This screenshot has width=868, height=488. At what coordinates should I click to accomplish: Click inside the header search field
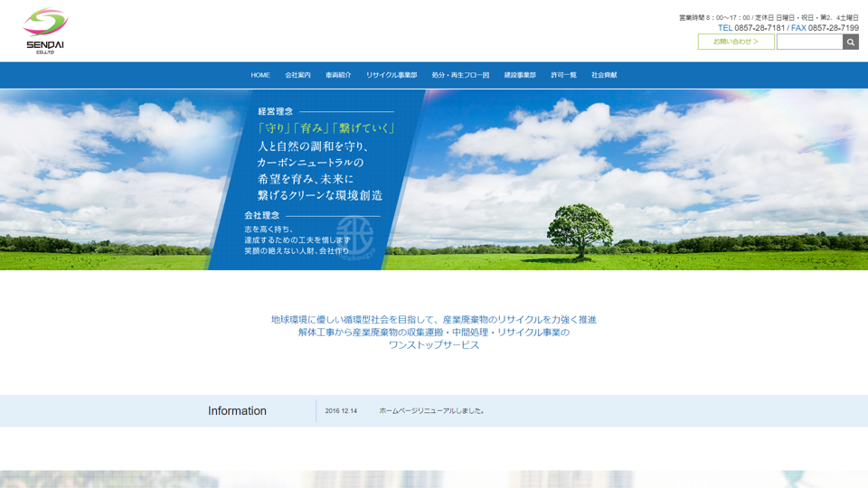(809, 42)
